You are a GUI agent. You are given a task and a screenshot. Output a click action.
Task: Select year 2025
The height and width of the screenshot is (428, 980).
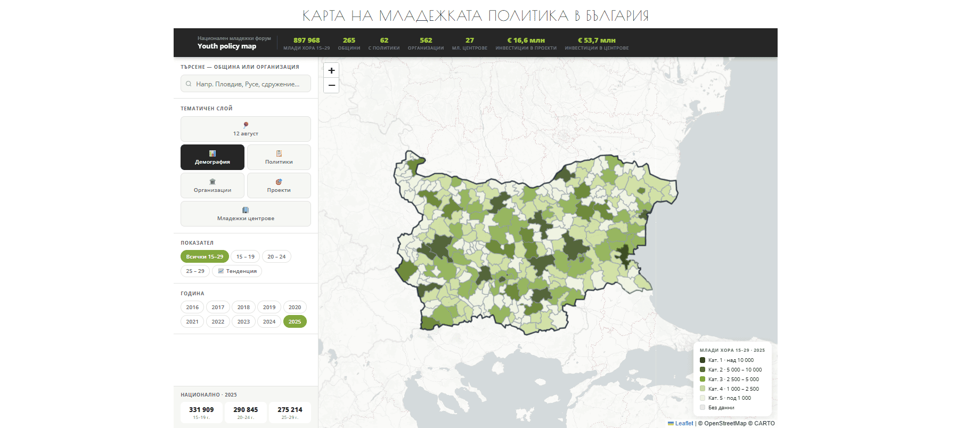(295, 321)
